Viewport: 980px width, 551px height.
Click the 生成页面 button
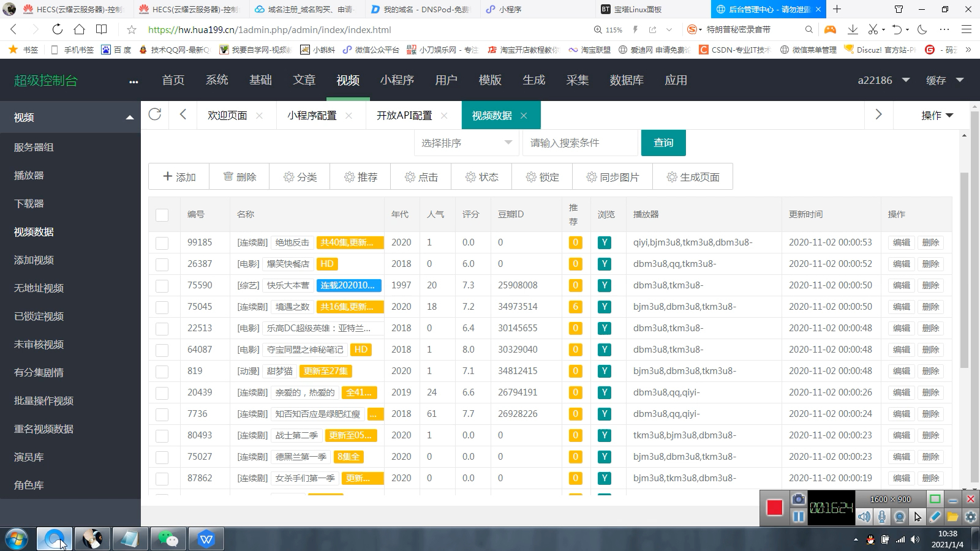[693, 177]
